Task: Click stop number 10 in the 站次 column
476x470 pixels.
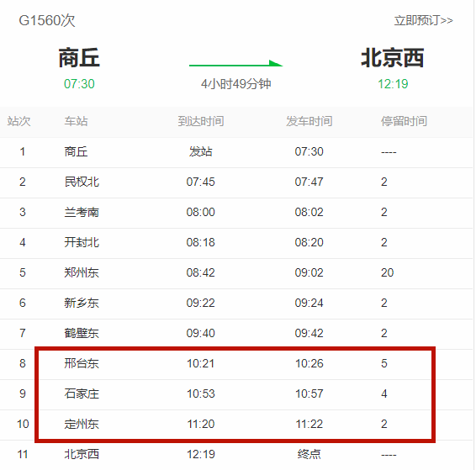Action: (23, 424)
